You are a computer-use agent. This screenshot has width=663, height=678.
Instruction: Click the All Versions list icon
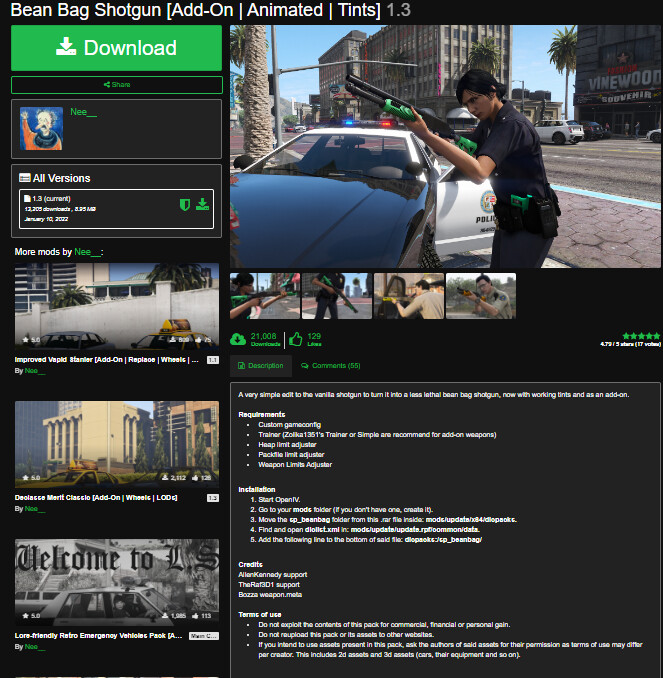(x=25, y=178)
